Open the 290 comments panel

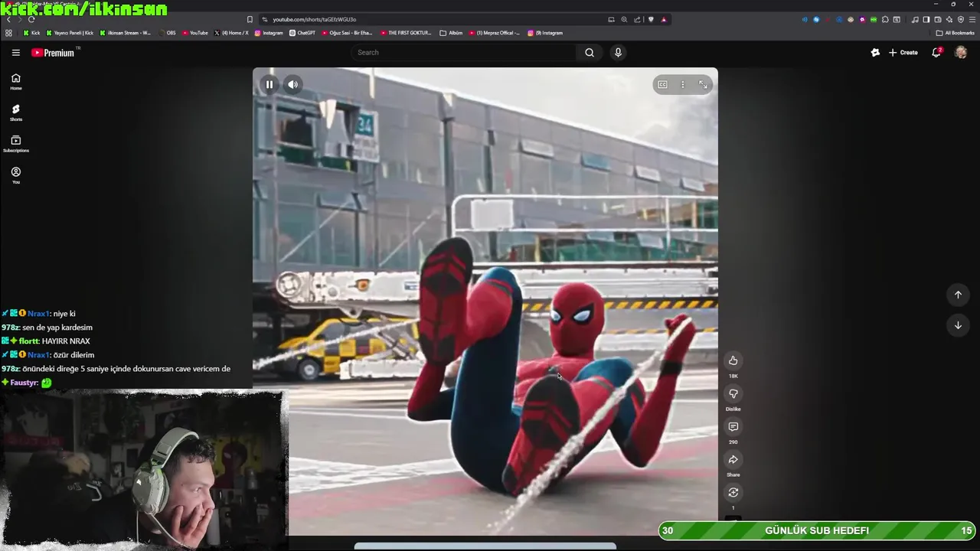click(x=733, y=426)
